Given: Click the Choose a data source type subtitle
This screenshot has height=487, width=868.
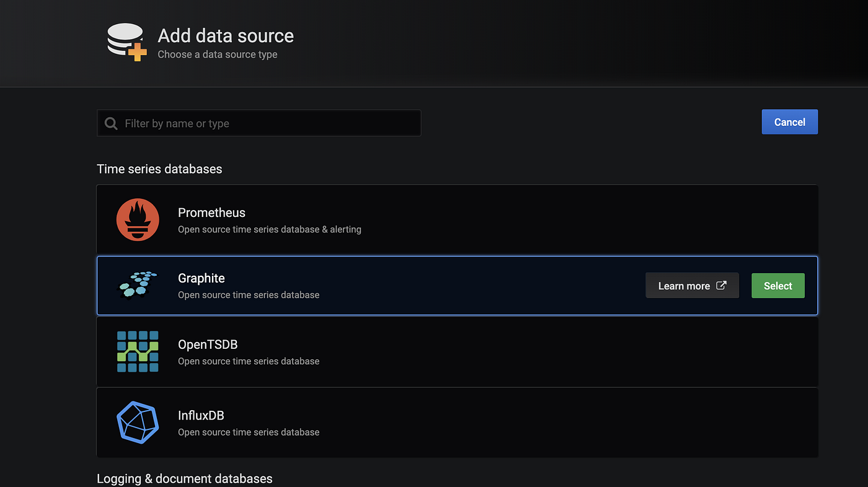Looking at the screenshot, I should pos(218,55).
